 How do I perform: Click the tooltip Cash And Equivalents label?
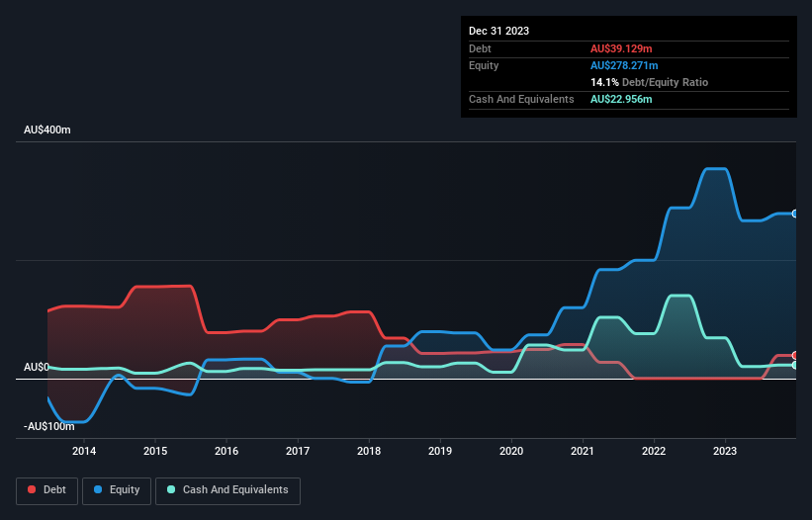coord(521,99)
